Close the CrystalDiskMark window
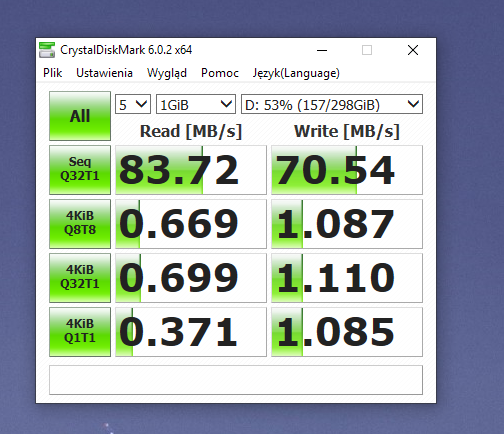This screenshot has height=434, width=504. [x=413, y=50]
